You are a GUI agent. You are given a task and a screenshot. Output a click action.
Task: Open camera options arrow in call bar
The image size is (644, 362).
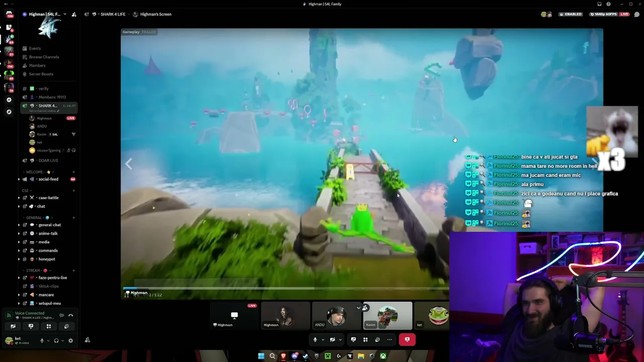pyautogui.click(x=340, y=339)
